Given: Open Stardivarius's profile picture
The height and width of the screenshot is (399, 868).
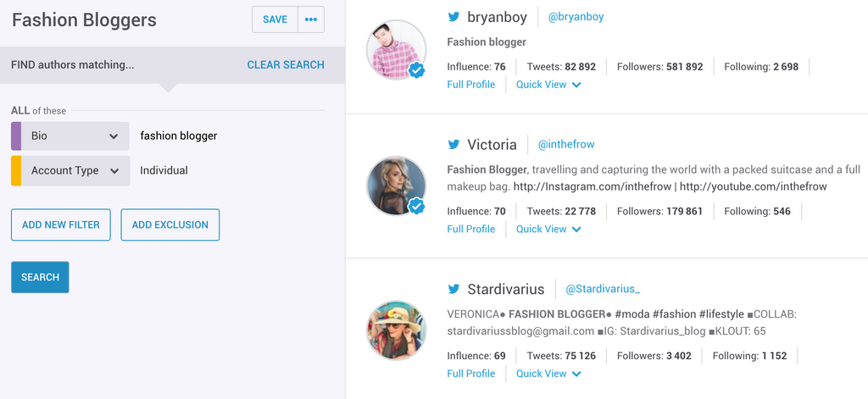Looking at the screenshot, I should pyautogui.click(x=396, y=330).
